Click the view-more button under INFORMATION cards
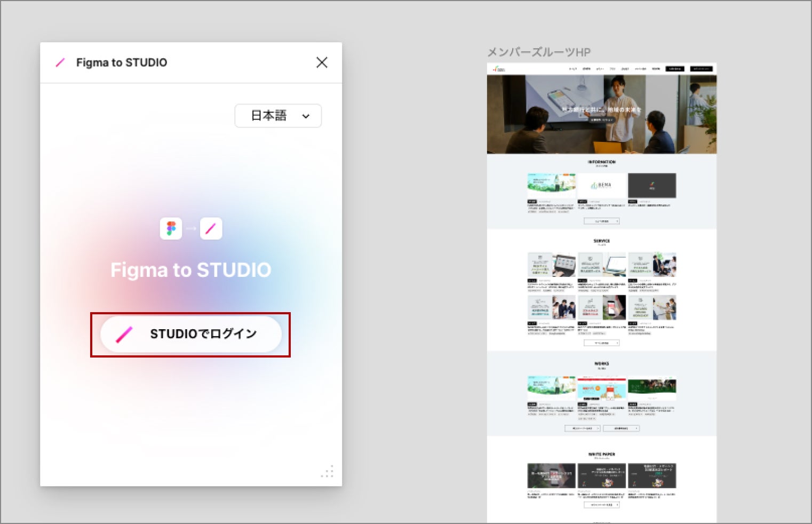The image size is (812, 524). click(601, 221)
